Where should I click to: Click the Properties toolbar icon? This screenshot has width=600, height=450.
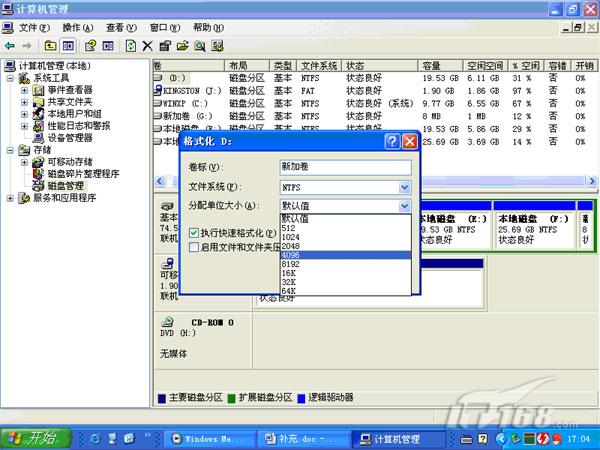pos(166,45)
